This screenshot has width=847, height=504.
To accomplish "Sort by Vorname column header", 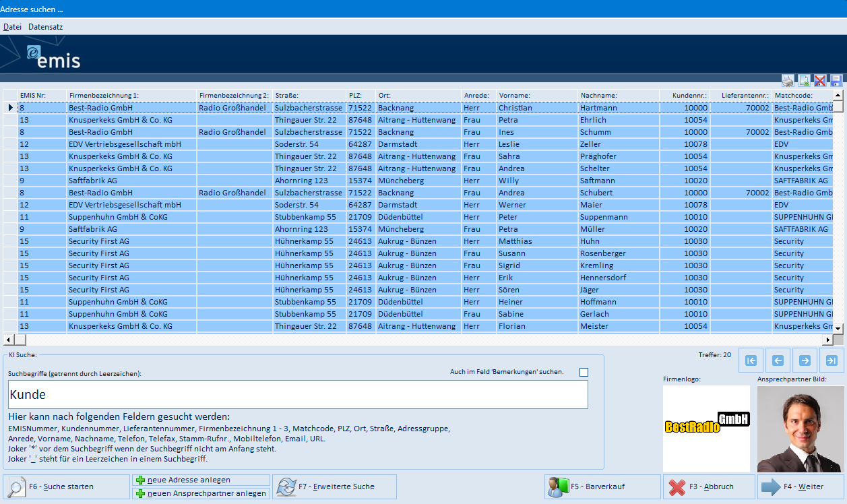I will 537,96.
